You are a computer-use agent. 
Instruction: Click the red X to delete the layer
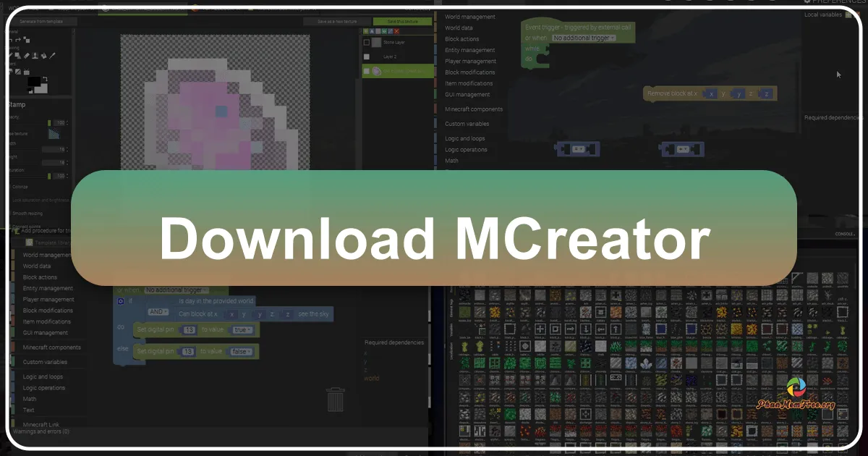pyautogui.click(x=396, y=31)
